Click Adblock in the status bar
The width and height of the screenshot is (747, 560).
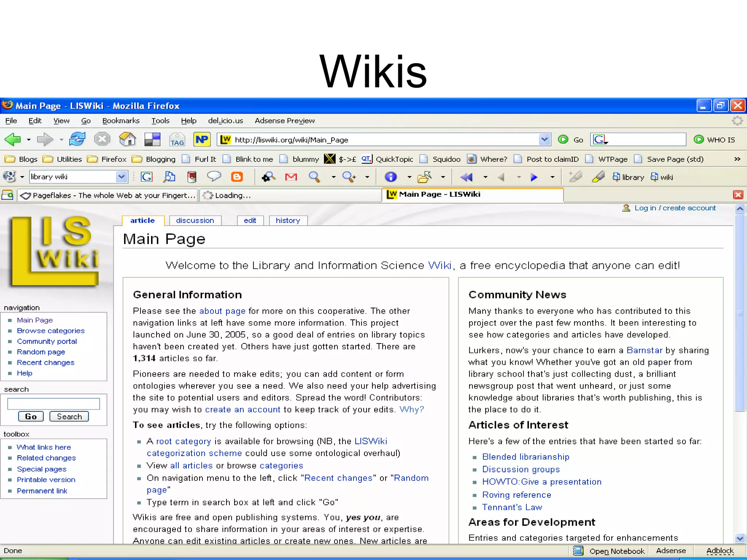click(720, 551)
